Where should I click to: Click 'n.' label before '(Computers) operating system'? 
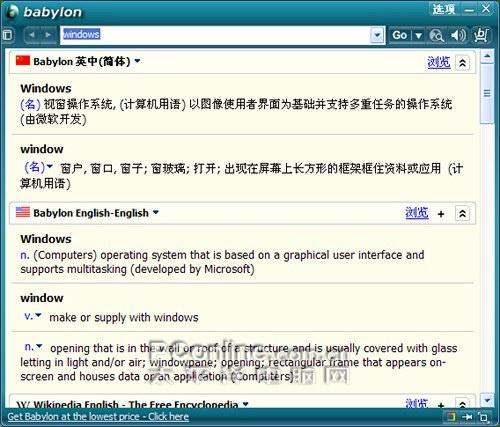pyautogui.click(x=25, y=255)
